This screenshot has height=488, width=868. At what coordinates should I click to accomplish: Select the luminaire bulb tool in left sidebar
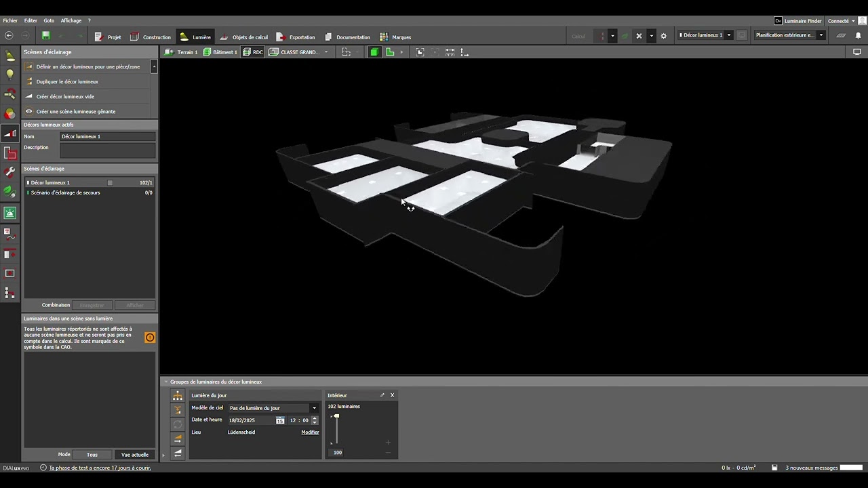pos(10,75)
